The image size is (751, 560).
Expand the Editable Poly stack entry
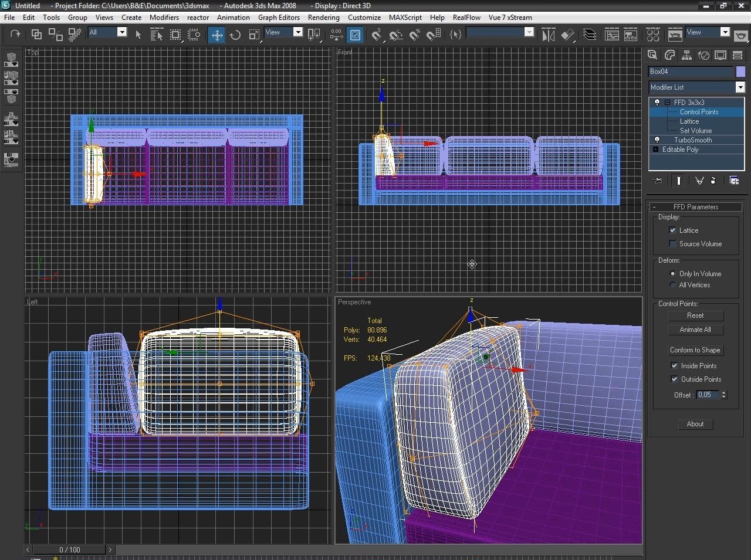tap(655, 150)
